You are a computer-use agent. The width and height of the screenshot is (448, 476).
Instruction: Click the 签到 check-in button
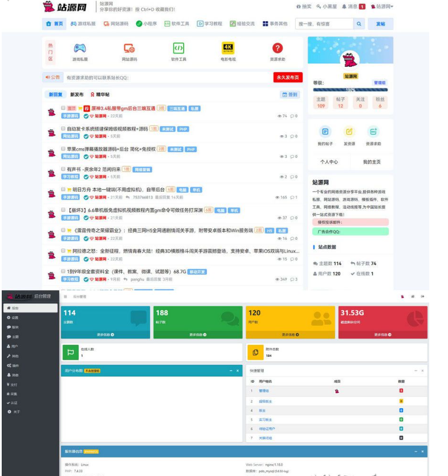coord(290,95)
